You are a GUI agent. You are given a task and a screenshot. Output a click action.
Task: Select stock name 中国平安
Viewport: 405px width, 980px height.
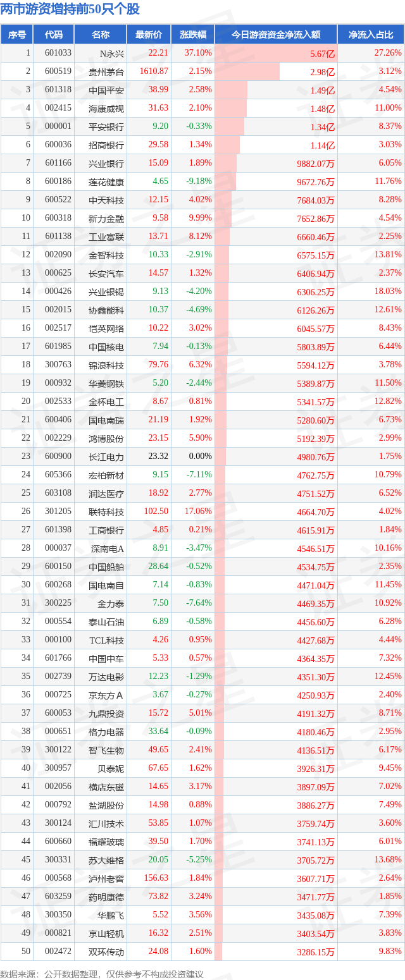106,90
